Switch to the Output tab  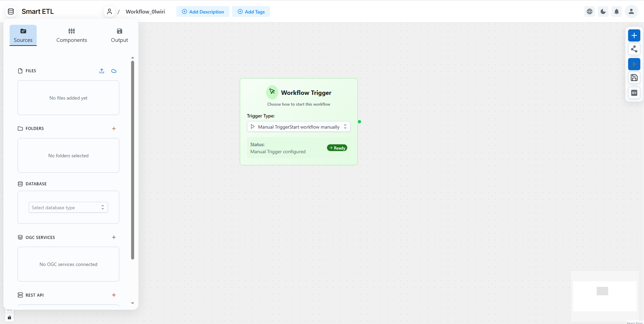click(119, 35)
